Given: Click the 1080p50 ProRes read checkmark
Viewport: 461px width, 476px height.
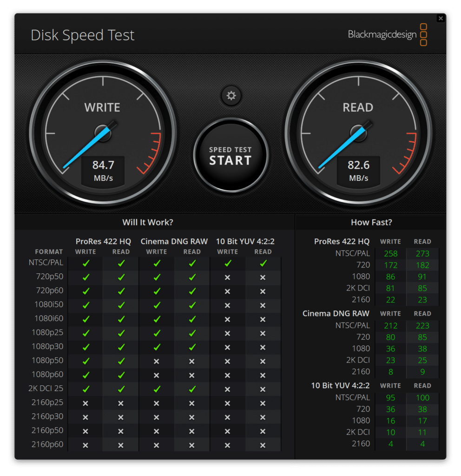Looking at the screenshot, I should 121,361.
